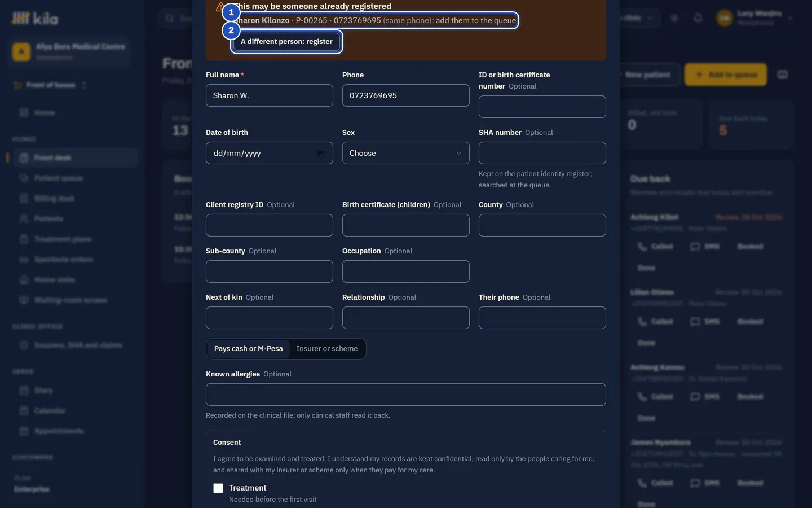Click the County field
The image size is (812, 508).
(x=542, y=225)
